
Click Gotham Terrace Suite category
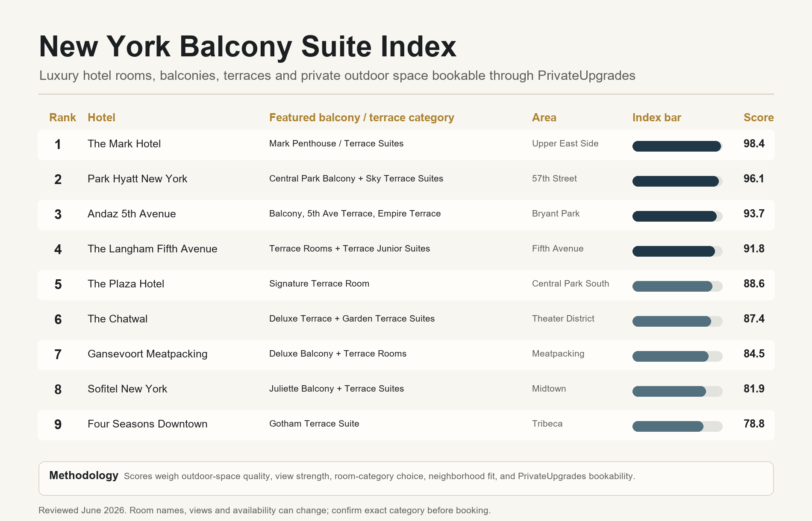[314, 424]
